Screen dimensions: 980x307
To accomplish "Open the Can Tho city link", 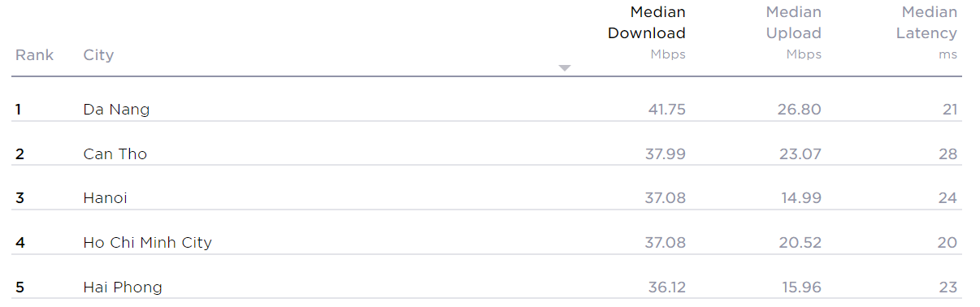I will point(115,153).
